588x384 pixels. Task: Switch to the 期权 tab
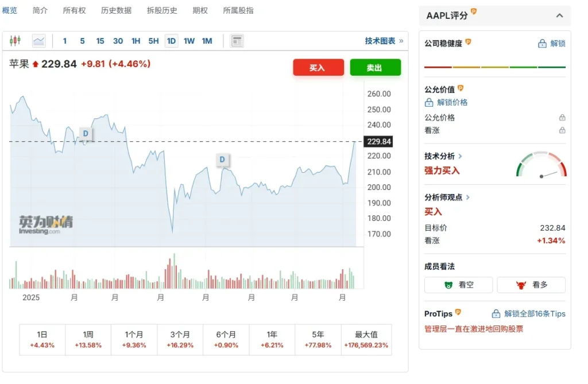coord(200,10)
